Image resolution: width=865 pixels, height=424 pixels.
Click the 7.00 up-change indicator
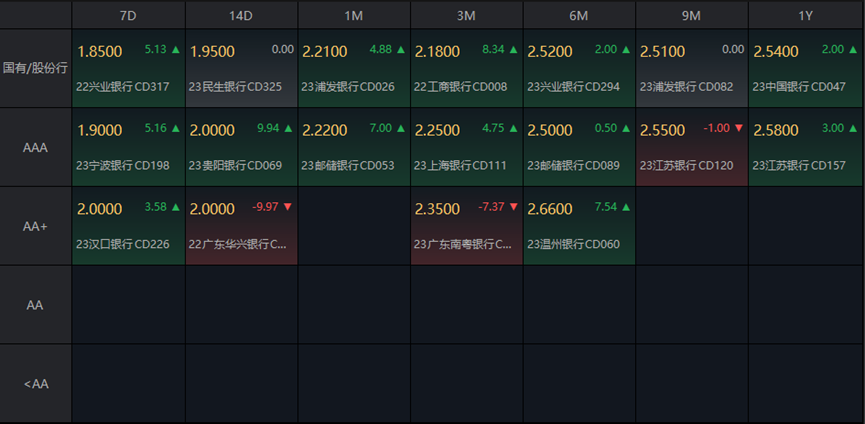pyautogui.click(x=387, y=128)
